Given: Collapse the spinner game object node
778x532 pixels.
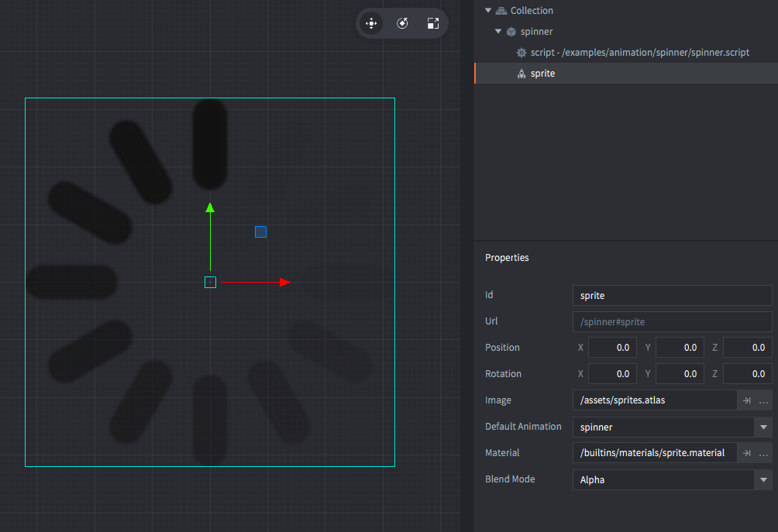Looking at the screenshot, I should pos(498,32).
